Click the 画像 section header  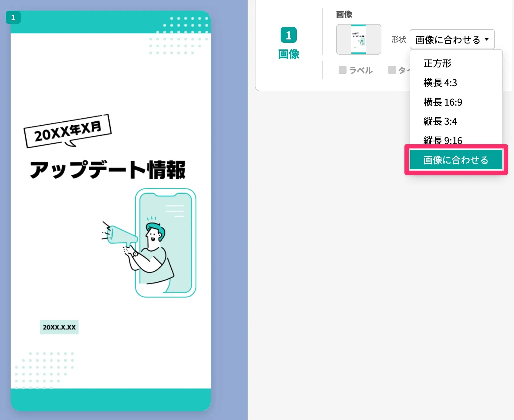343,14
